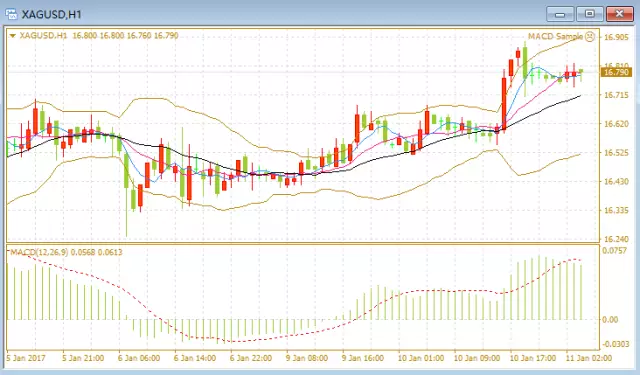Minimize the XAGUSD,H1 chart window
640x375 pixels.
560,14
